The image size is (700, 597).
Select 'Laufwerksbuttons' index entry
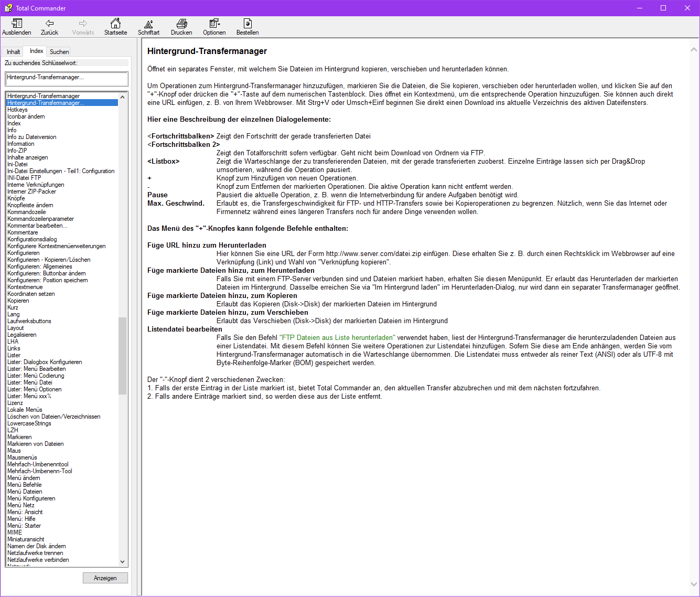point(29,321)
